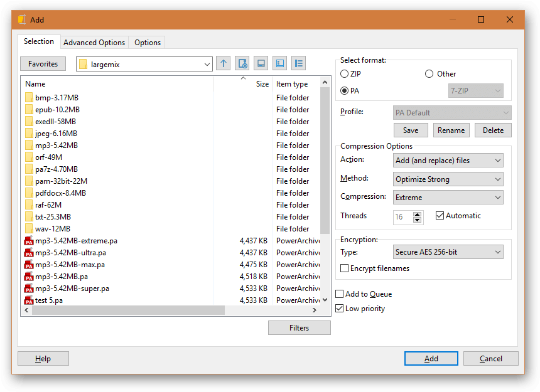
Task: Open the Method dropdown showing Optimize Strong
Action: [448, 179]
